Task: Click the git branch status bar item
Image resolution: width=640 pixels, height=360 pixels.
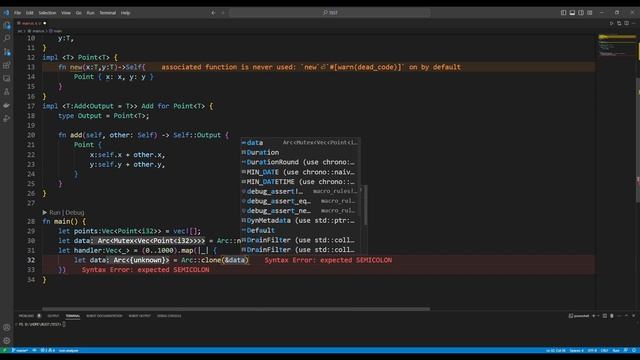Action: [x=20, y=350]
